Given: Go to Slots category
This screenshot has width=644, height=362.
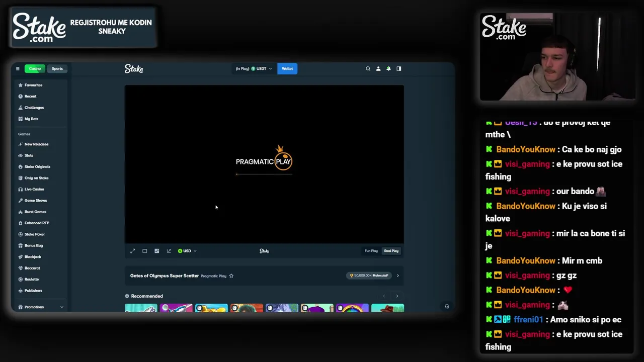Looking at the screenshot, I should coord(29,155).
